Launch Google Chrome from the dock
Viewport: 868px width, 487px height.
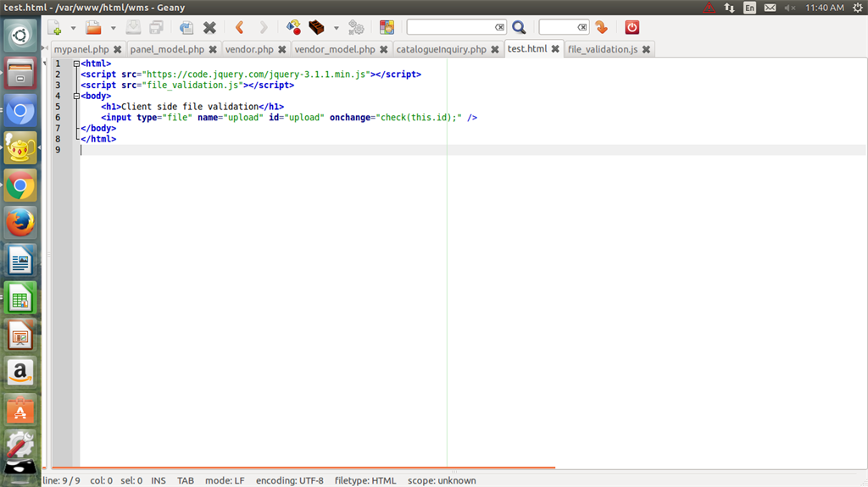[20, 186]
